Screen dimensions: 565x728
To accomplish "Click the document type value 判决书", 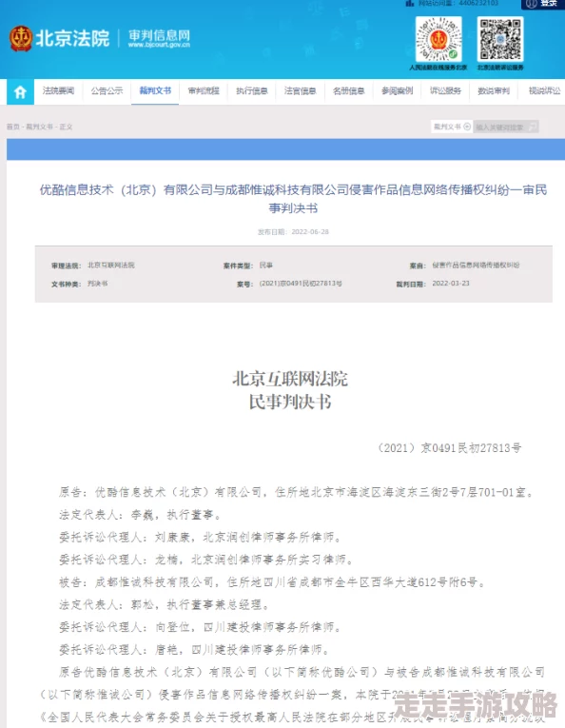I will (x=97, y=284).
